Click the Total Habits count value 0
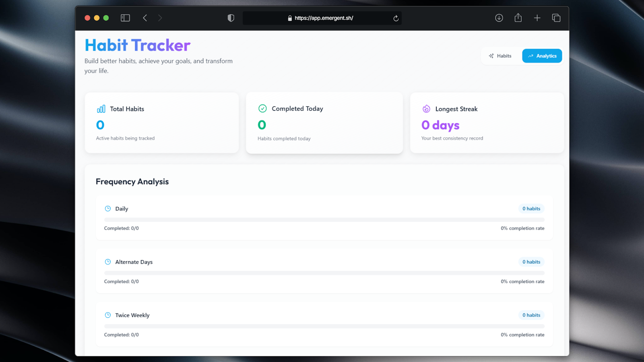 coord(100,125)
